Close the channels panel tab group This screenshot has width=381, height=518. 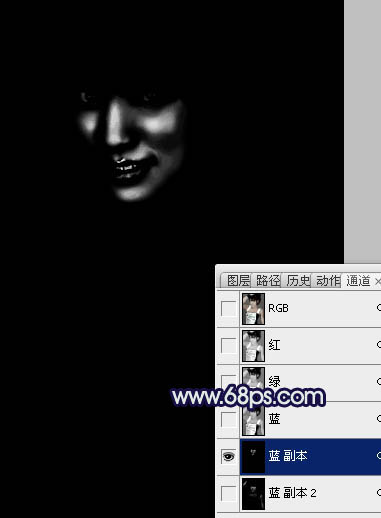pos(378,281)
